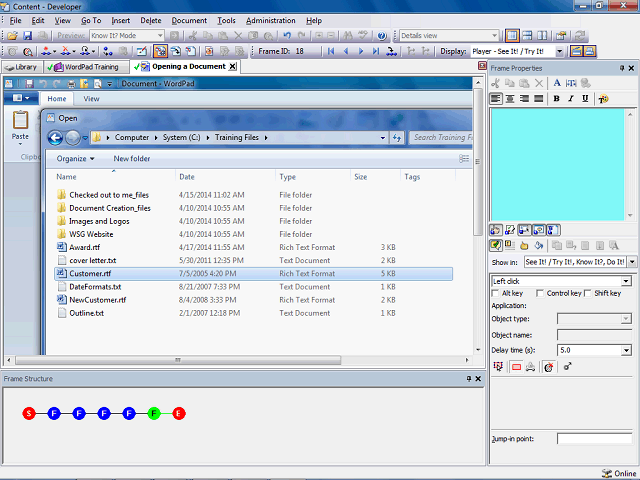640x480 pixels.
Task: Click the Delete frame icon with red X
Action: pyautogui.click(x=65, y=51)
